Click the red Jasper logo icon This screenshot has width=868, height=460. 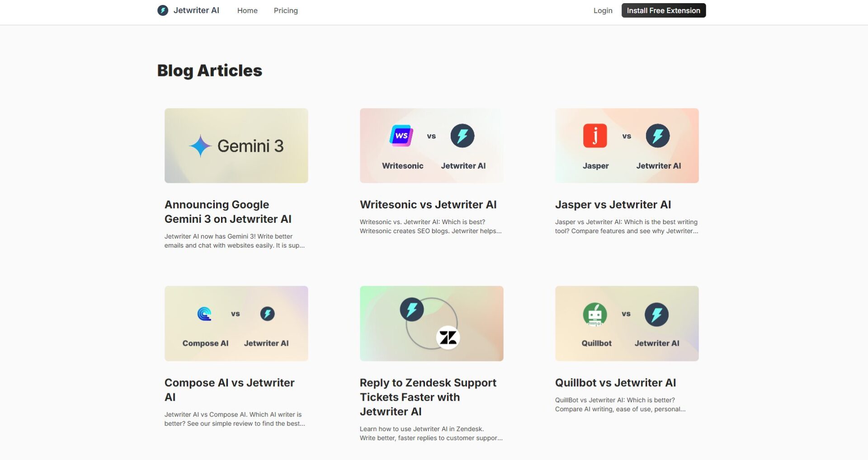pos(595,136)
